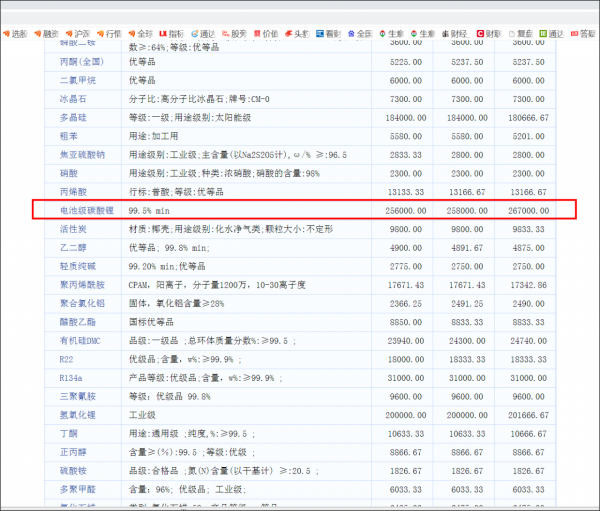Image resolution: width=600 pixels, height=511 pixels.
Task: Open the 乙二醇 product link
Action: [x=73, y=248]
